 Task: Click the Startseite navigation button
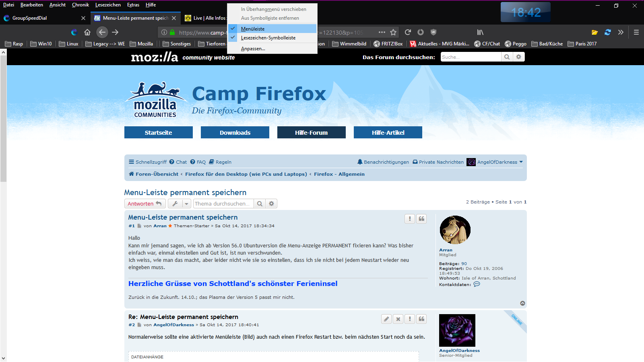(159, 132)
